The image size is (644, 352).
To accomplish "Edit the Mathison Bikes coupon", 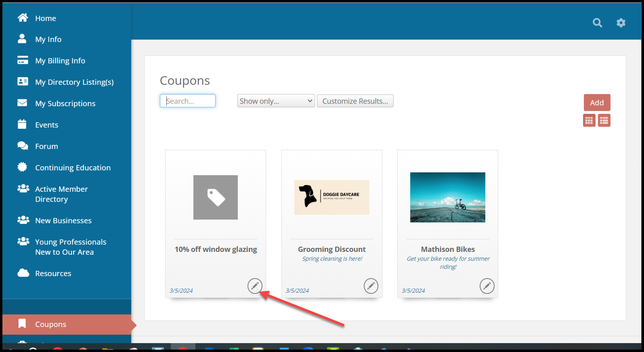I will click(x=487, y=286).
